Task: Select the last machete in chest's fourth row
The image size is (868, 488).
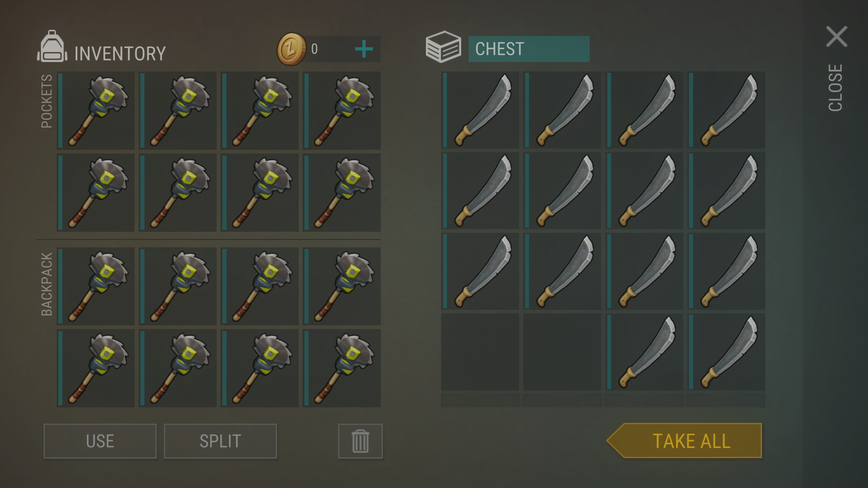Action: click(726, 352)
